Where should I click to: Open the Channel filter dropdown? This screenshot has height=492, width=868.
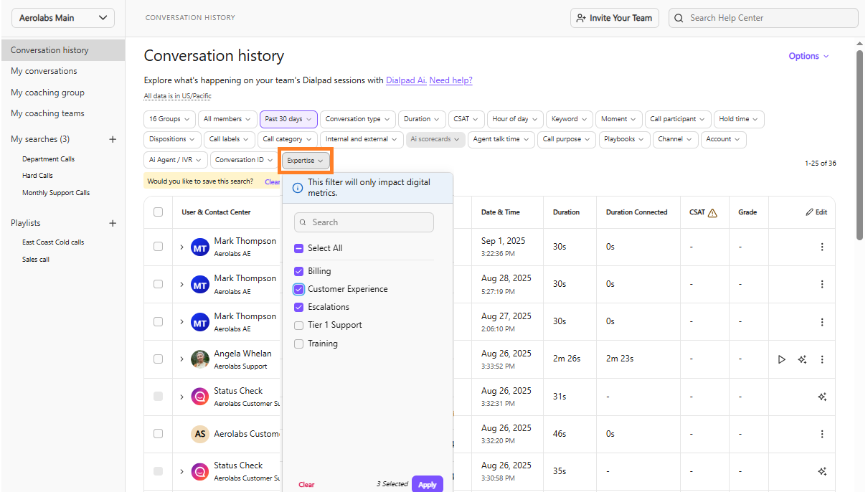pyautogui.click(x=675, y=139)
